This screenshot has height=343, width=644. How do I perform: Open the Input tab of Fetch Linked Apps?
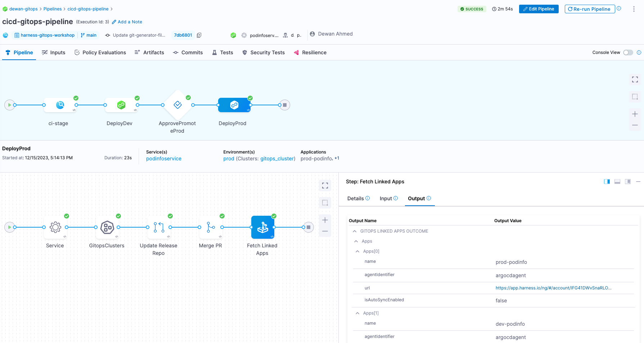click(x=386, y=198)
